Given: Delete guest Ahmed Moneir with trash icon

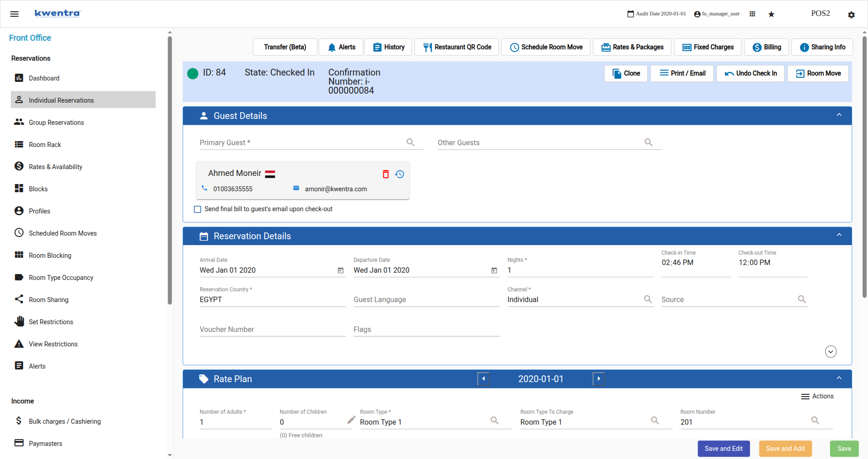Looking at the screenshot, I should tap(386, 174).
